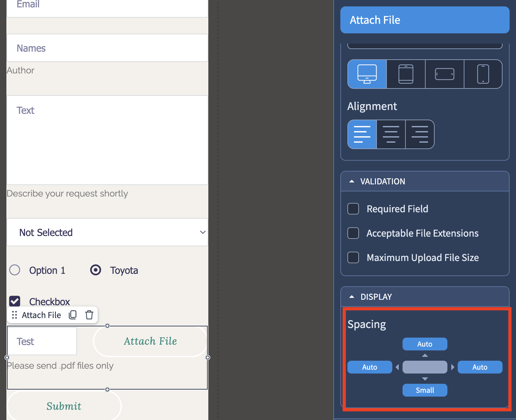Click 'Describe your request shortly' text
516x420 pixels.
point(67,193)
